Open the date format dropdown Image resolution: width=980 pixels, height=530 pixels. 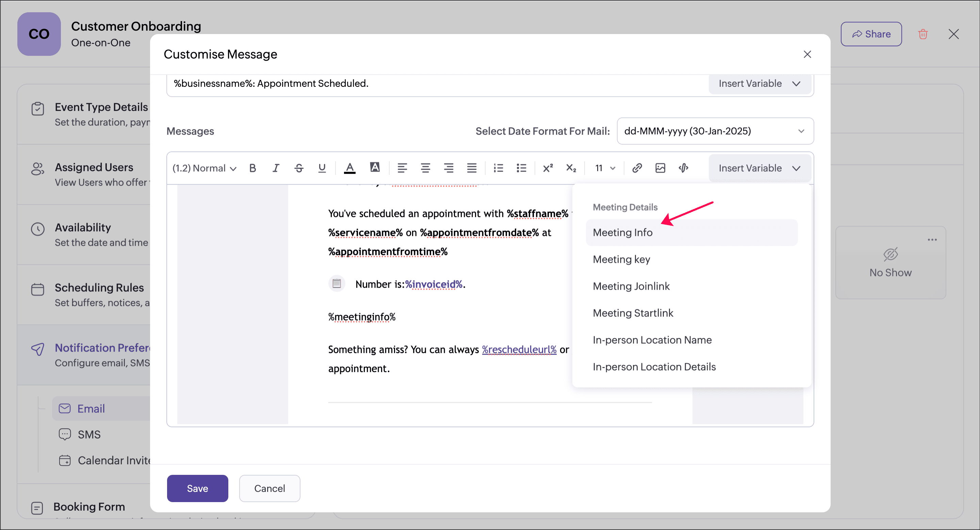(x=715, y=131)
